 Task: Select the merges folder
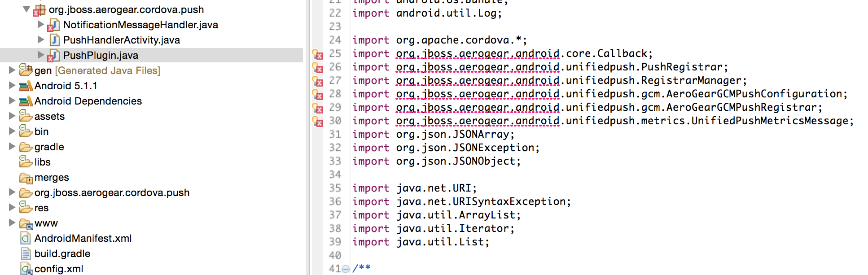click(x=52, y=177)
